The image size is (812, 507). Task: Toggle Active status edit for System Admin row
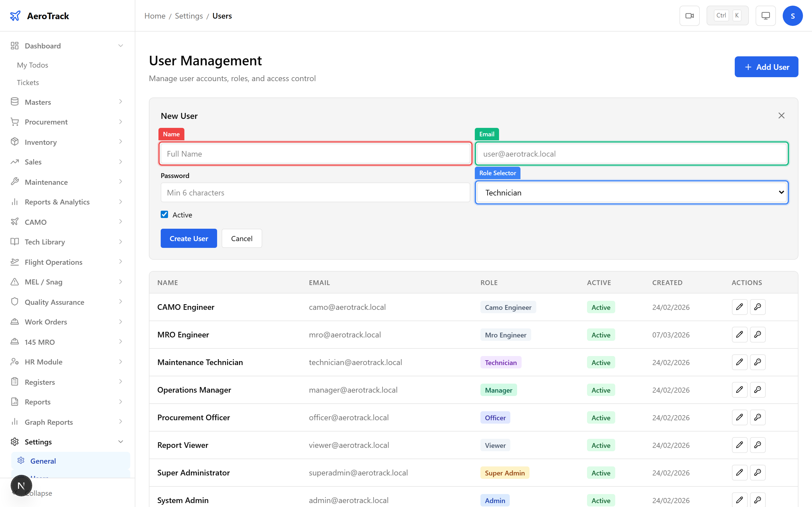coord(740,500)
